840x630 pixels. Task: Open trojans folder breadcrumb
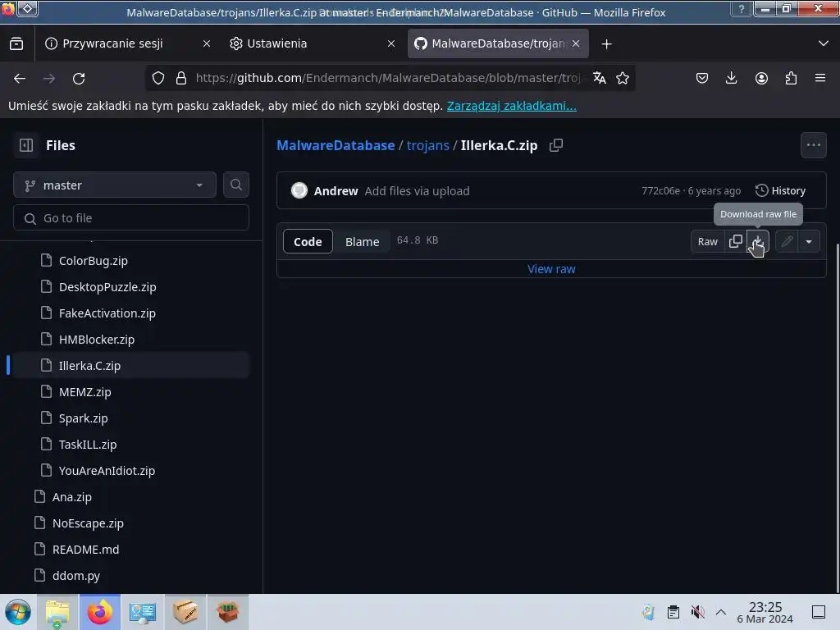point(427,145)
